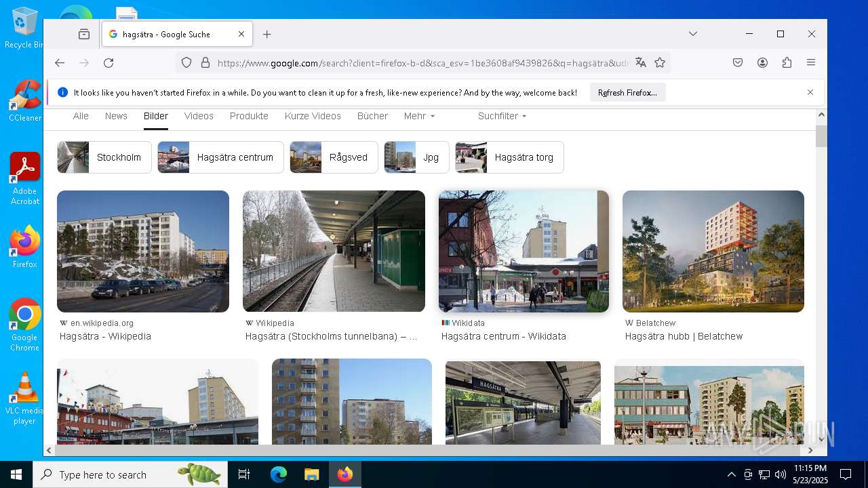Open the network tray icon
The width and height of the screenshot is (868, 488).
pyautogui.click(x=764, y=474)
